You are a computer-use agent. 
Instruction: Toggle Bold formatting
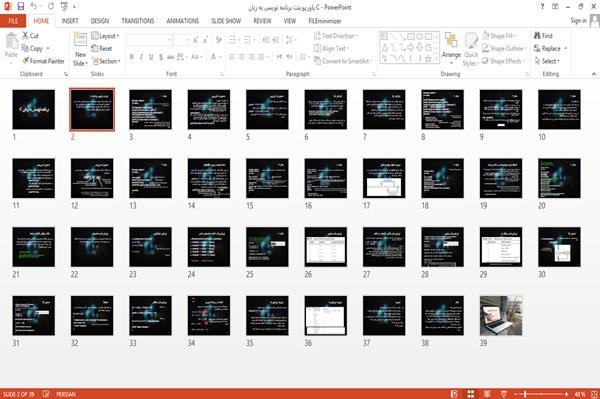click(132, 57)
